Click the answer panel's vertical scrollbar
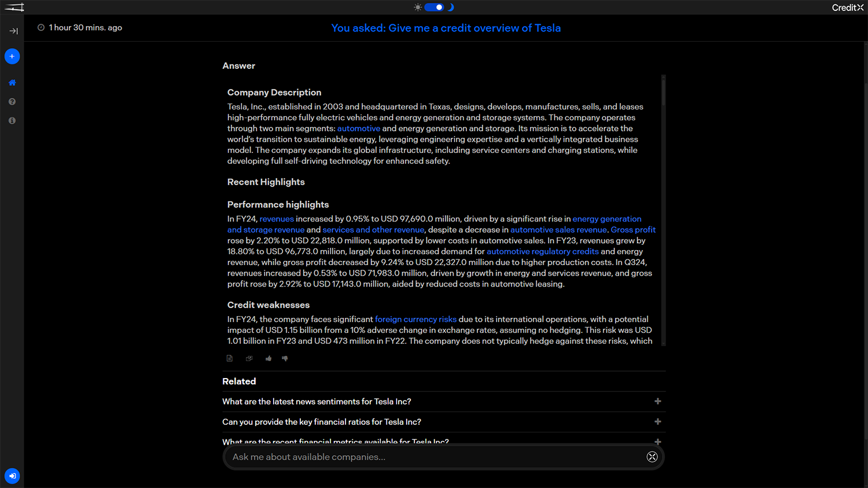The width and height of the screenshot is (868, 488). click(x=663, y=210)
